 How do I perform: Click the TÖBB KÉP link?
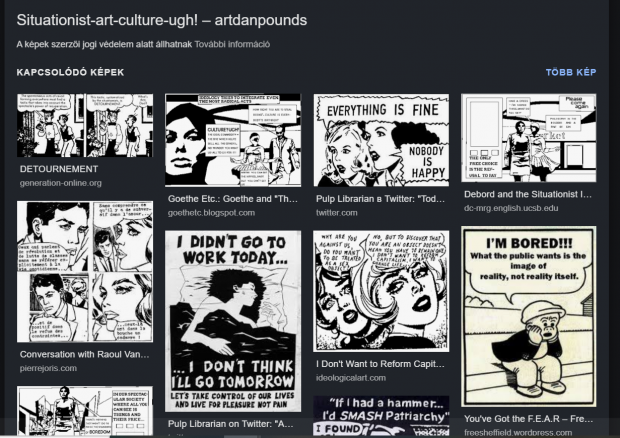[x=571, y=72]
